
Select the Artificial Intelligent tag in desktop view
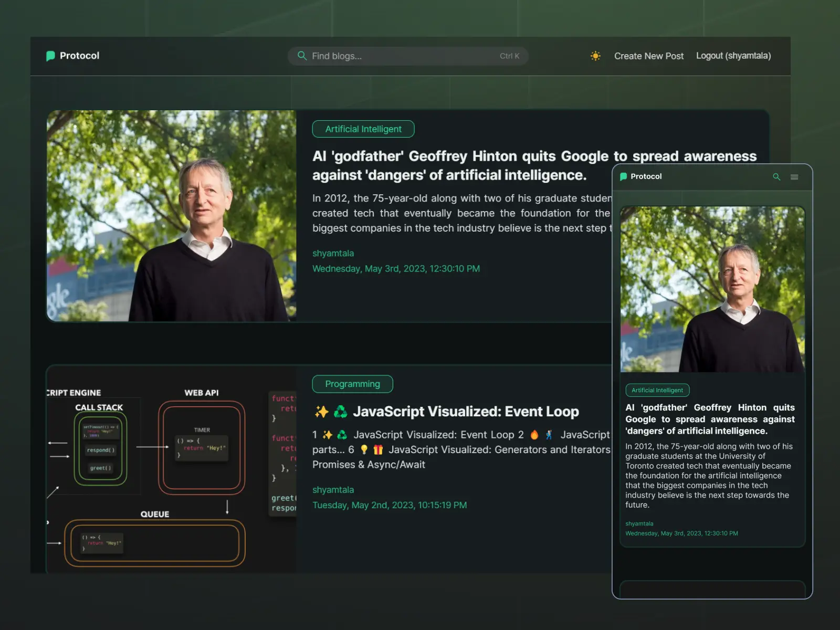tap(363, 129)
